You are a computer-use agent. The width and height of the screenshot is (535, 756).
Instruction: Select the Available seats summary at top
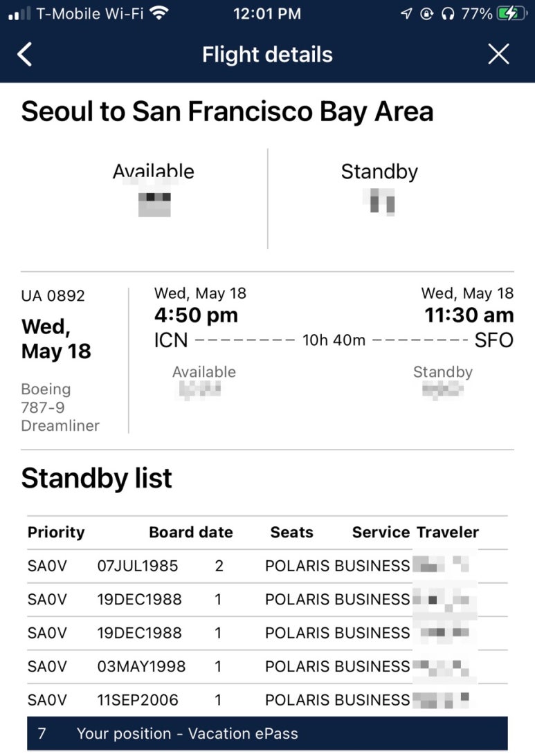pos(154,190)
